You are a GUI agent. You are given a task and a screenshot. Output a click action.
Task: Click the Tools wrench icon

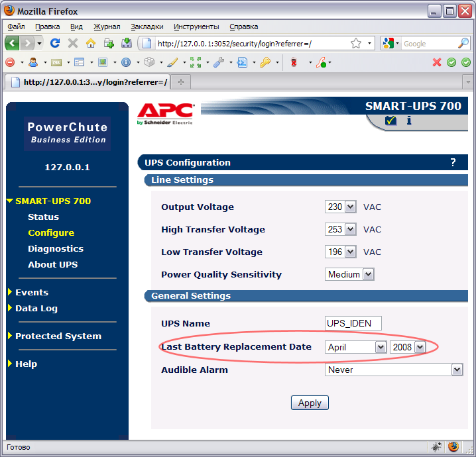[x=219, y=62]
